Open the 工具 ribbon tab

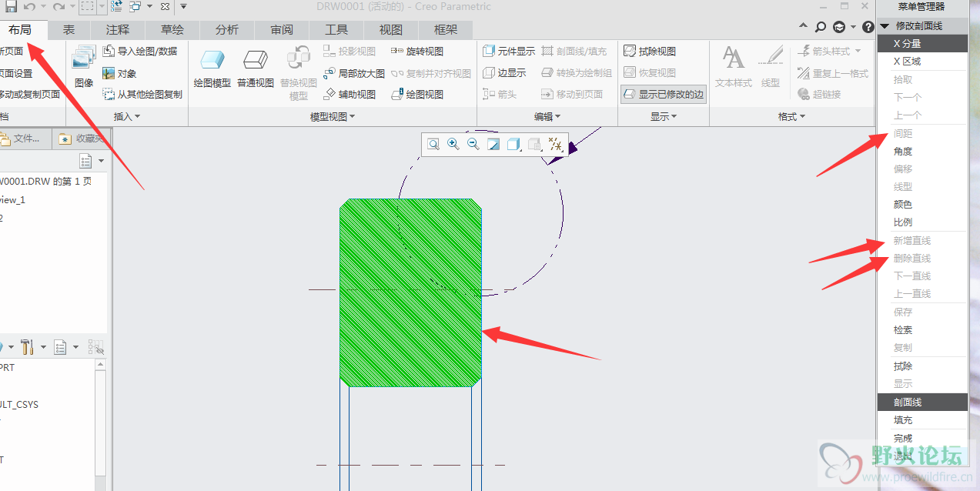point(336,30)
